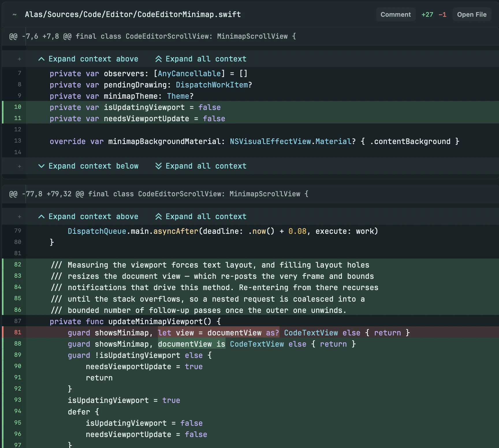Expand all context above first hunk
Screen dimensions: 499x448
tap(201, 59)
